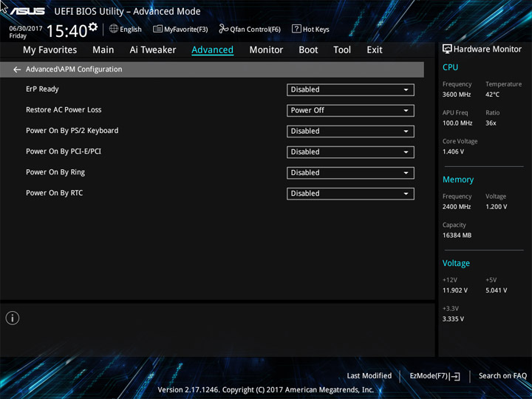Image resolution: width=532 pixels, height=399 pixels.
Task: Click the 2400 MHz memory frequency value
Action: (x=457, y=207)
